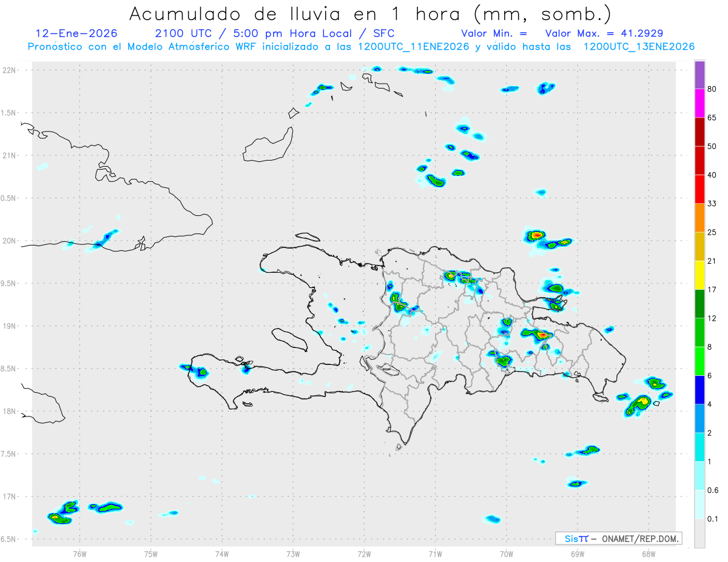Click the '20N' latitude label
This screenshot has width=728, height=562.
(9, 241)
